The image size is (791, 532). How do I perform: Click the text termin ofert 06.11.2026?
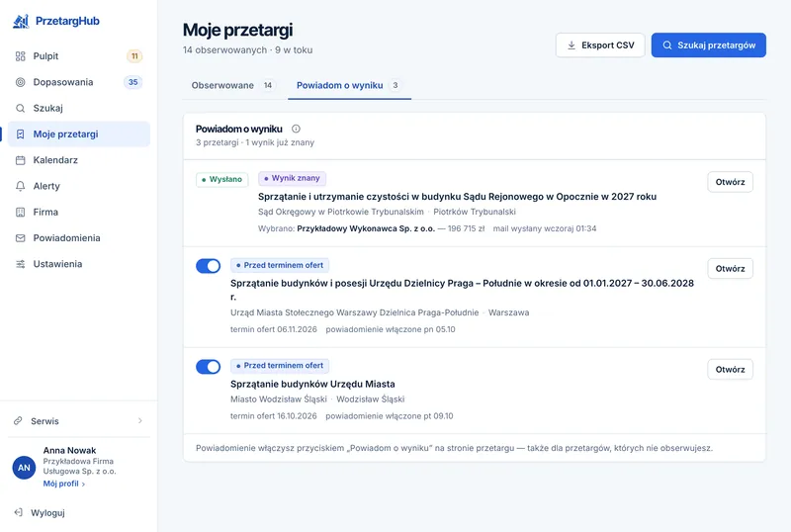[x=274, y=329]
